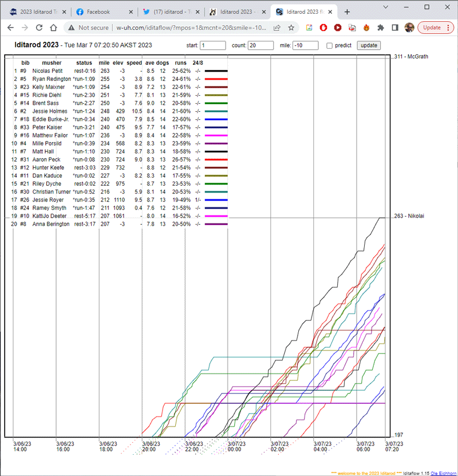Switch to the Facebook tab

104,12
